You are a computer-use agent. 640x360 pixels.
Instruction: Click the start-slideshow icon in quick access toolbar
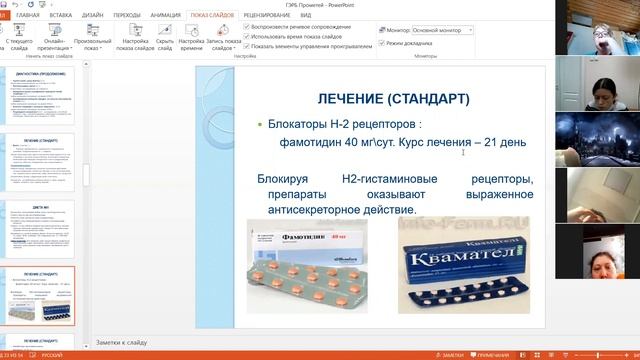[x=42, y=4]
